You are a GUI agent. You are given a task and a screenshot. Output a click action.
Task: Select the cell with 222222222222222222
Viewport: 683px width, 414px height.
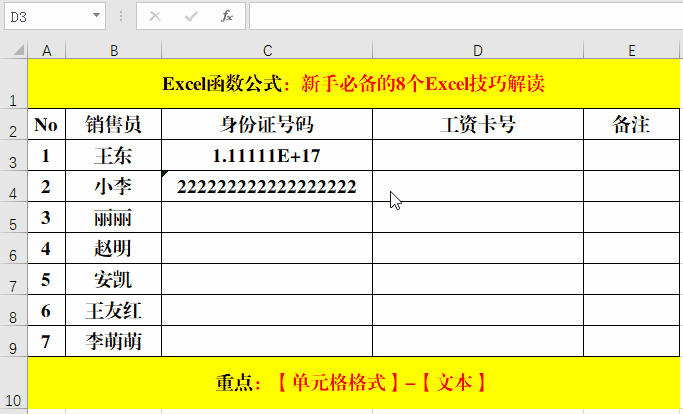[x=267, y=187]
